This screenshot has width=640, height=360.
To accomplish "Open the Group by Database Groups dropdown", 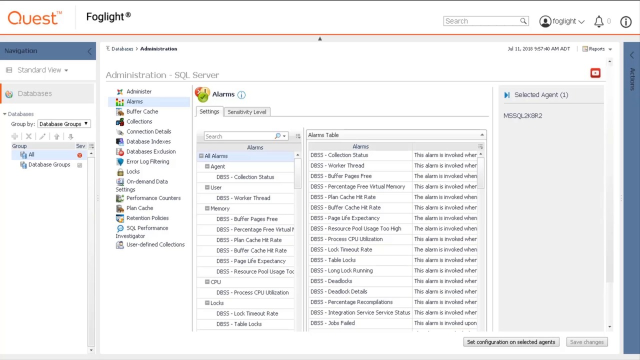I will 64,124.
